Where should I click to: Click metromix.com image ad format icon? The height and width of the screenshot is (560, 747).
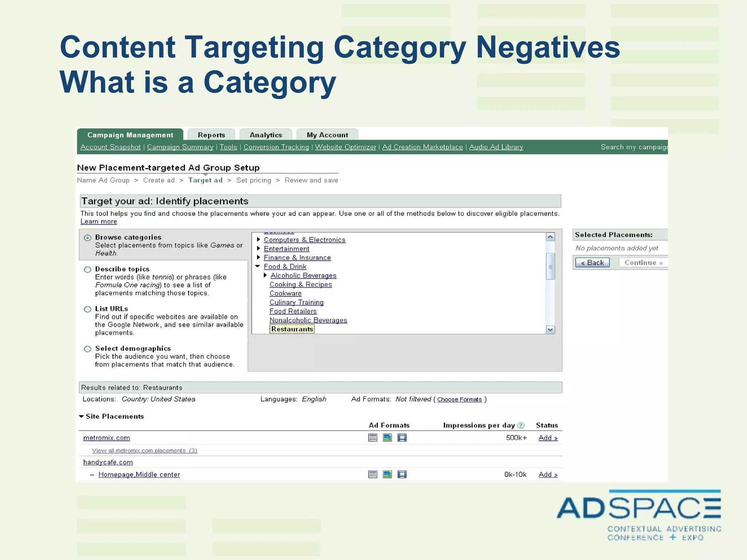(387, 437)
